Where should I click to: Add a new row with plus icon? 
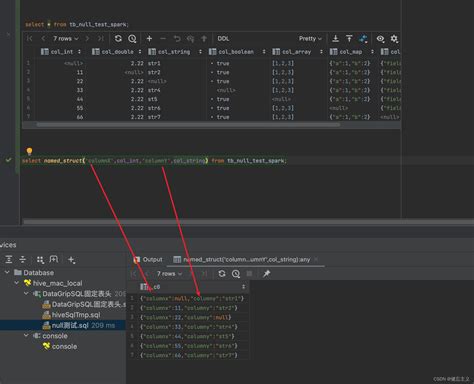[x=149, y=39]
